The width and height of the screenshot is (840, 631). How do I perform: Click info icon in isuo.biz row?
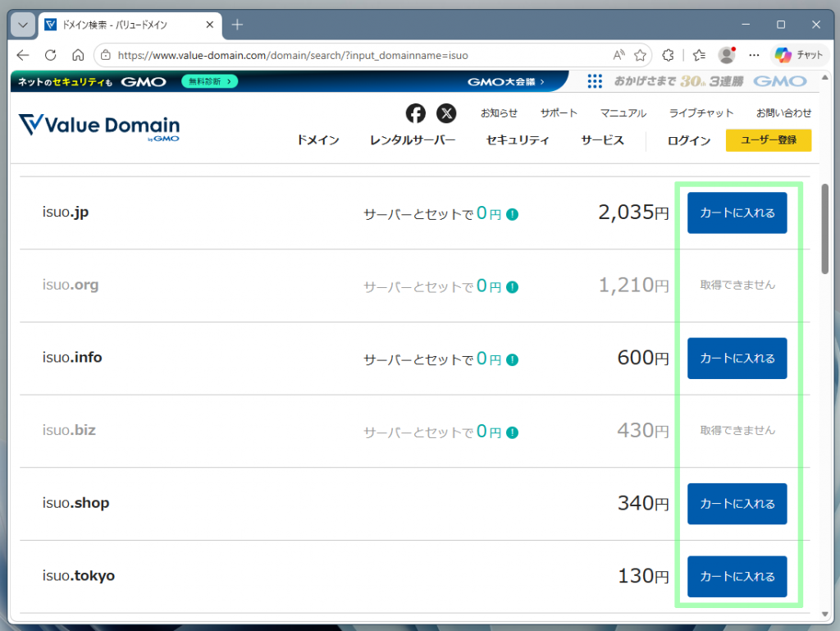click(512, 432)
